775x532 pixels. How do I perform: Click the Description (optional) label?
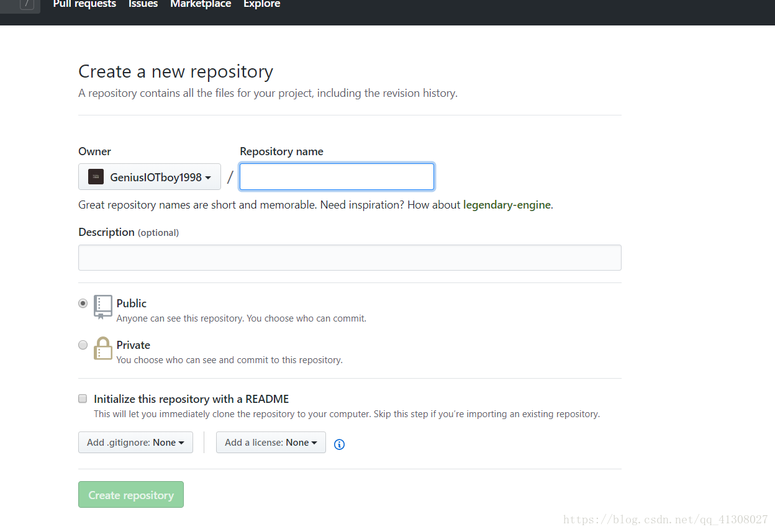click(129, 232)
